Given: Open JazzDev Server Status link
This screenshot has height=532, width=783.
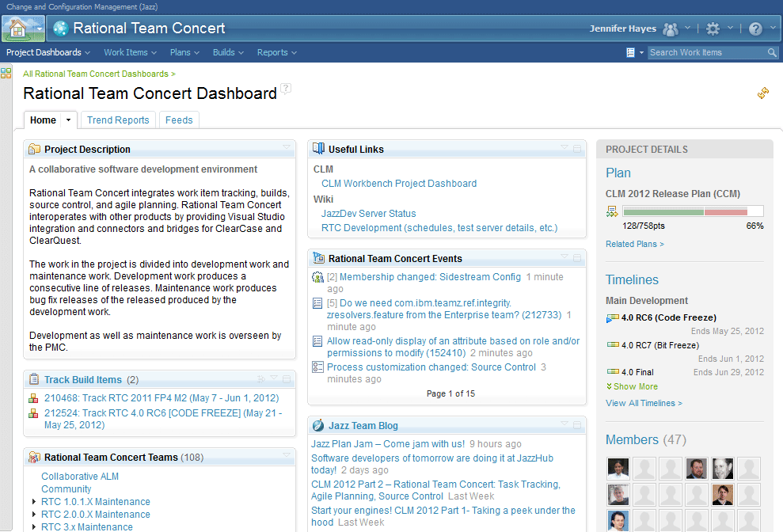Looking at the screenshot, I should [368, 213].
